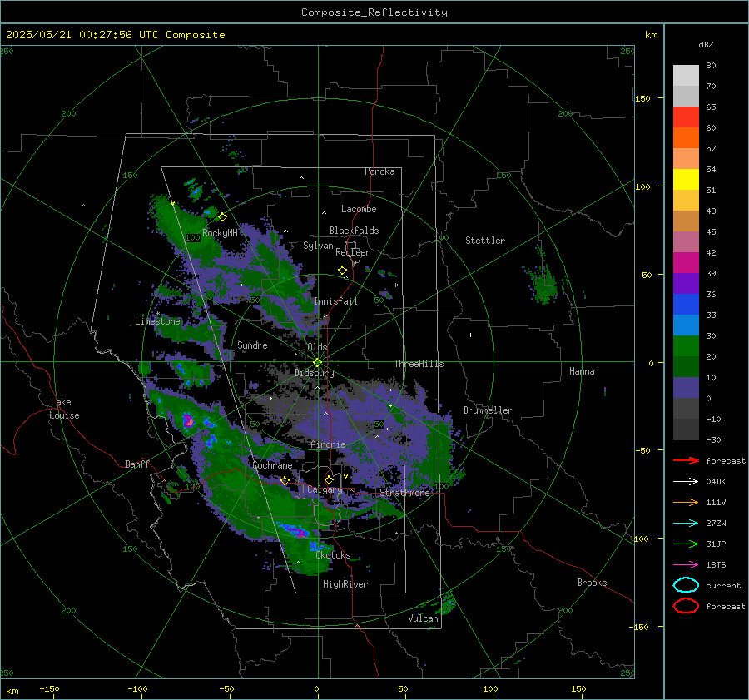
Task: Select the light blue 30-33 dBZ swatch
Action: point(686,325)
